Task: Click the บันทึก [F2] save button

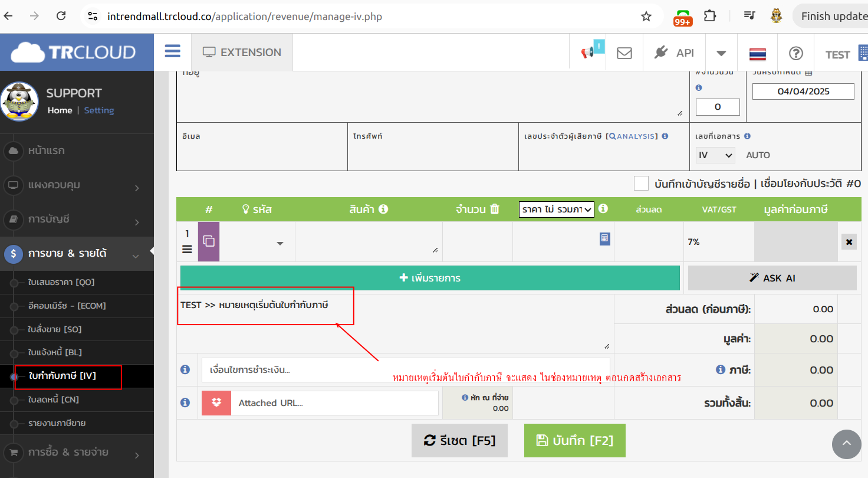Action: [574, 440]
